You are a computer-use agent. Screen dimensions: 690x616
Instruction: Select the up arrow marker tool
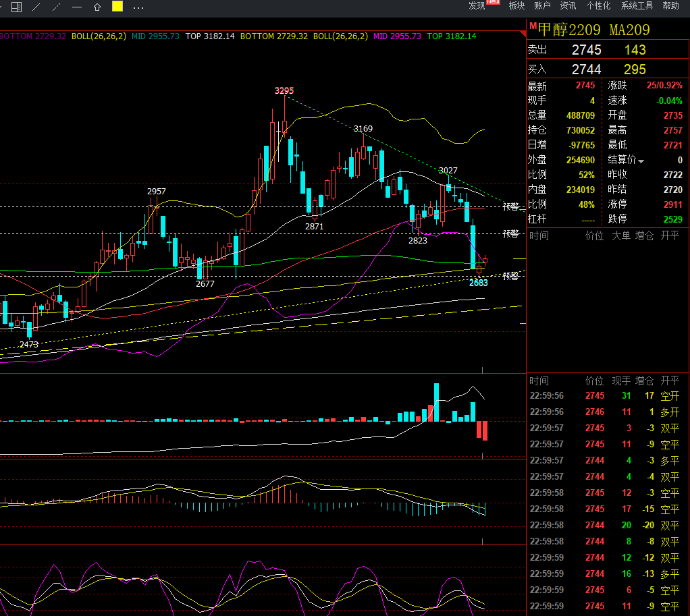pos(97,7)
